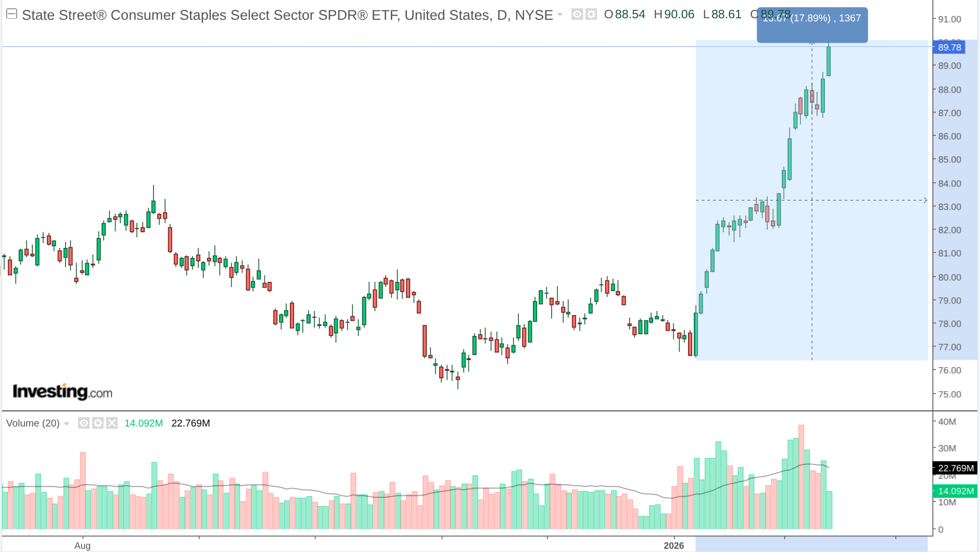Click the latest green candlestick near 89.78
The image size is (980, 552).
829,61
